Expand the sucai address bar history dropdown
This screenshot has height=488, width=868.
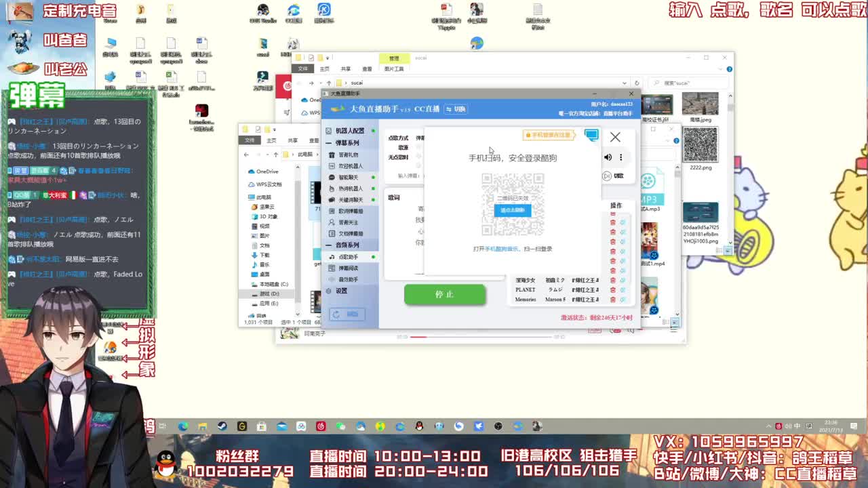625,83
